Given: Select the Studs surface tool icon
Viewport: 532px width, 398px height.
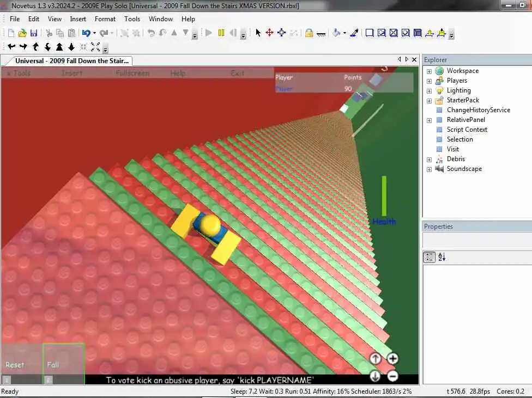Looking at the screenshot, I should click(x=406, y=33).
